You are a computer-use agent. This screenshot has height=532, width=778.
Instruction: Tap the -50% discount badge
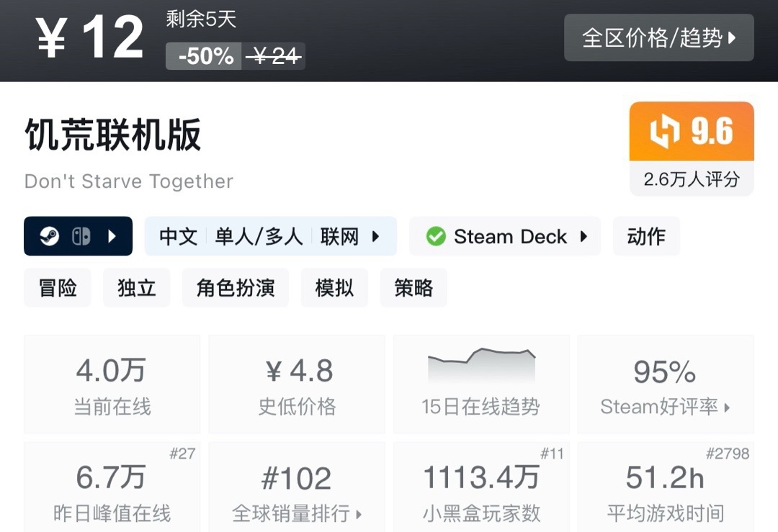(205, 56)
